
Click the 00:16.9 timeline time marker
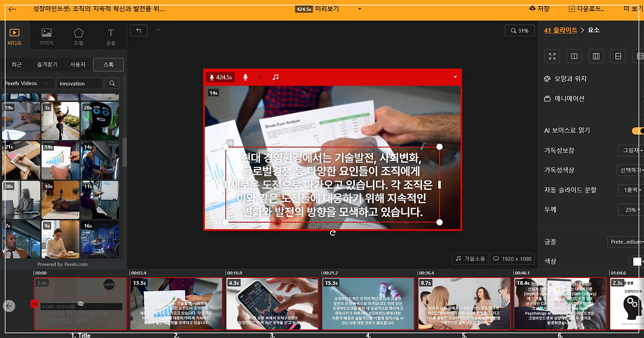(x=234, y=273)
